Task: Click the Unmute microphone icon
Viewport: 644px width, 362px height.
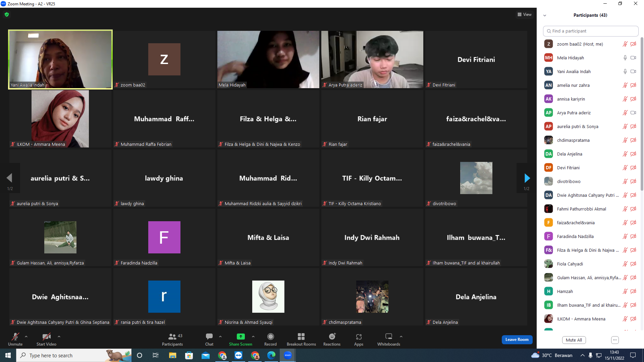Action: click(x=15, y=337)
